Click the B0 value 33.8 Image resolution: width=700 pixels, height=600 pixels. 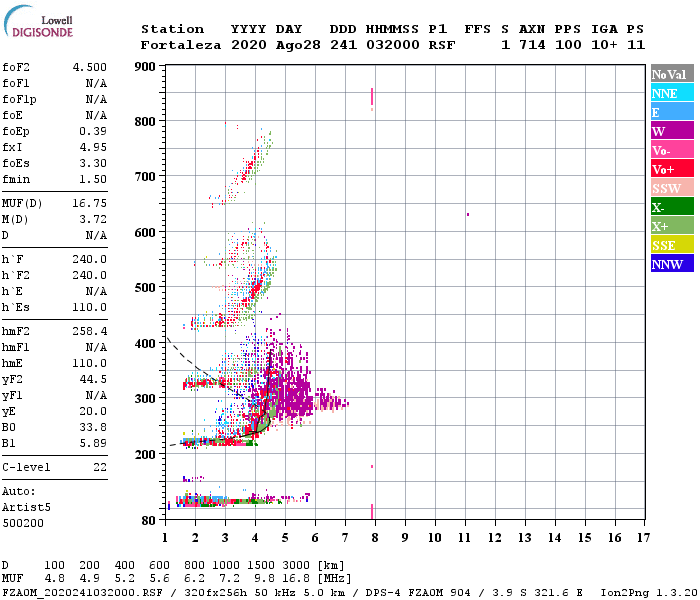click(x=93, y=427)
